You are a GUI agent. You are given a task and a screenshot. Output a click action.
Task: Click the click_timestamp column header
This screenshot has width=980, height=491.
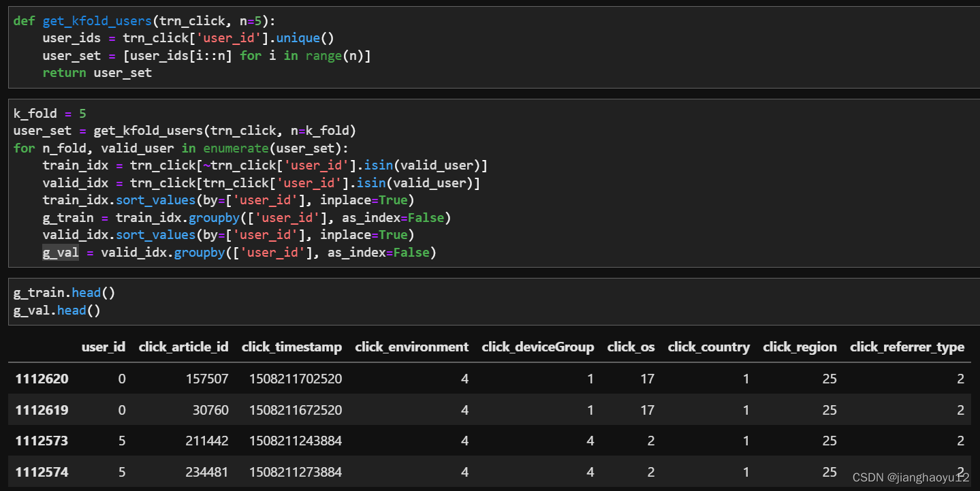[x=291, y=347]
